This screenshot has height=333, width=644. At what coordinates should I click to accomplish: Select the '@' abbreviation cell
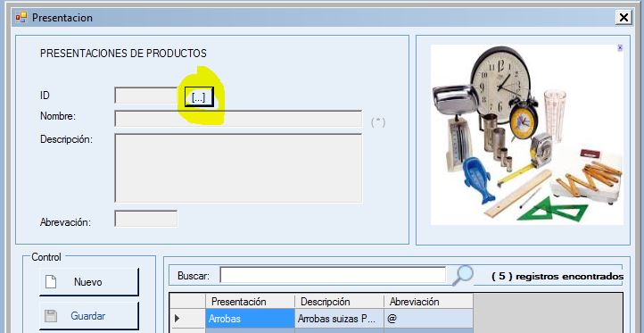pyautogui.click(x=428, y=319)
